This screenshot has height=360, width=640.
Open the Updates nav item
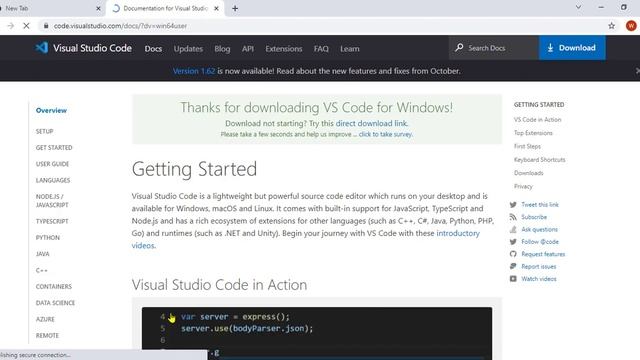point(188,49)
